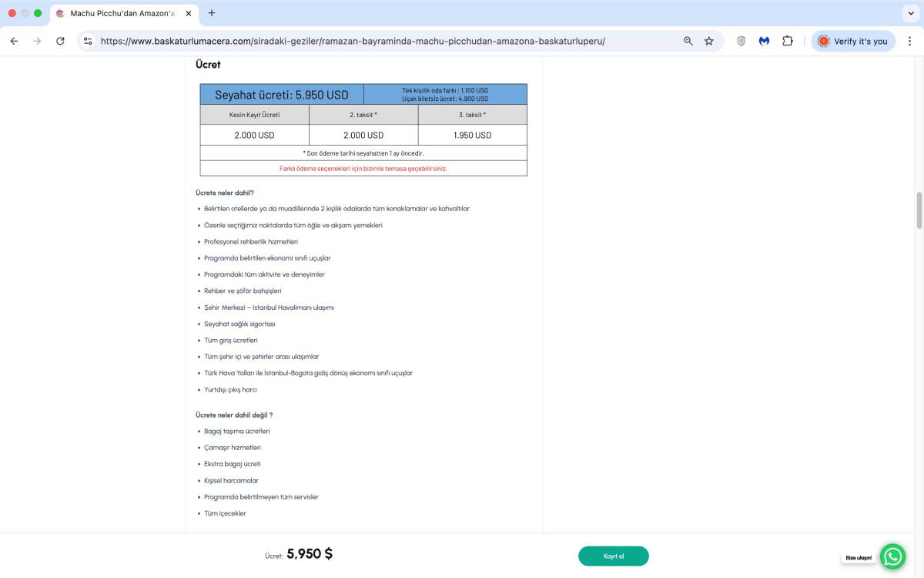This screenshot has height=578, width=924.
Task: Click the Kesin Kayıt Ücreti column header
Action: point(255,115)
